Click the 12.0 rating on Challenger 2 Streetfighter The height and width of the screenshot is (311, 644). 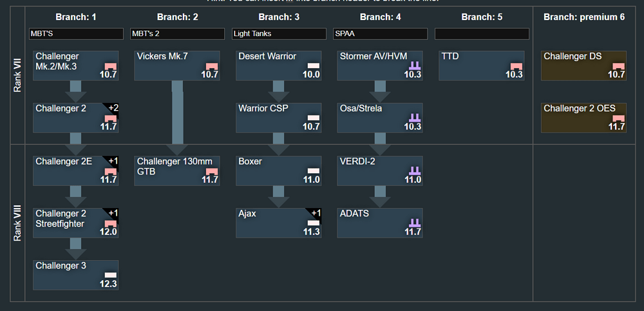tap(108, 232)
